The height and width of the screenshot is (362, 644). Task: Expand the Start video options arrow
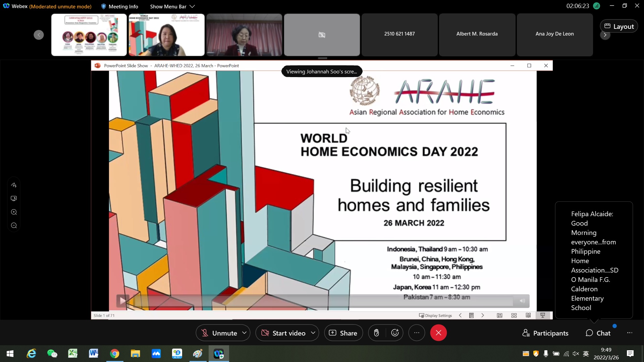313,333
